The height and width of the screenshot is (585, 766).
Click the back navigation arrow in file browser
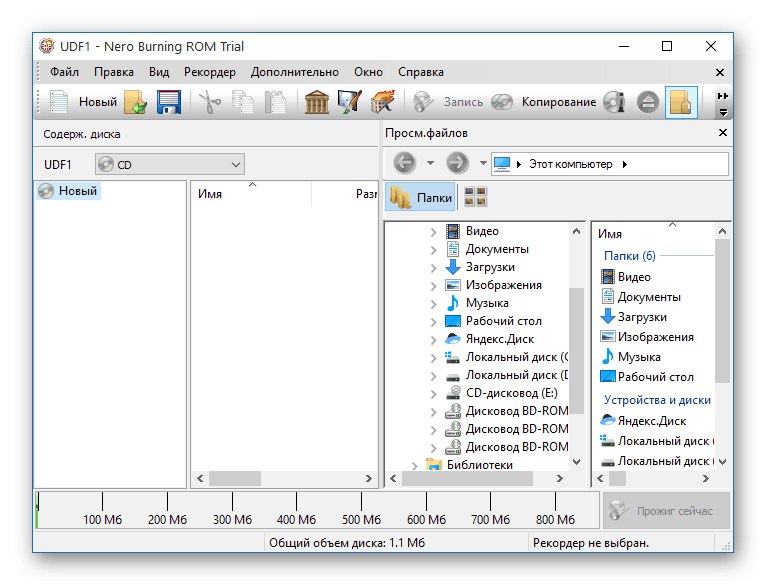404,164
